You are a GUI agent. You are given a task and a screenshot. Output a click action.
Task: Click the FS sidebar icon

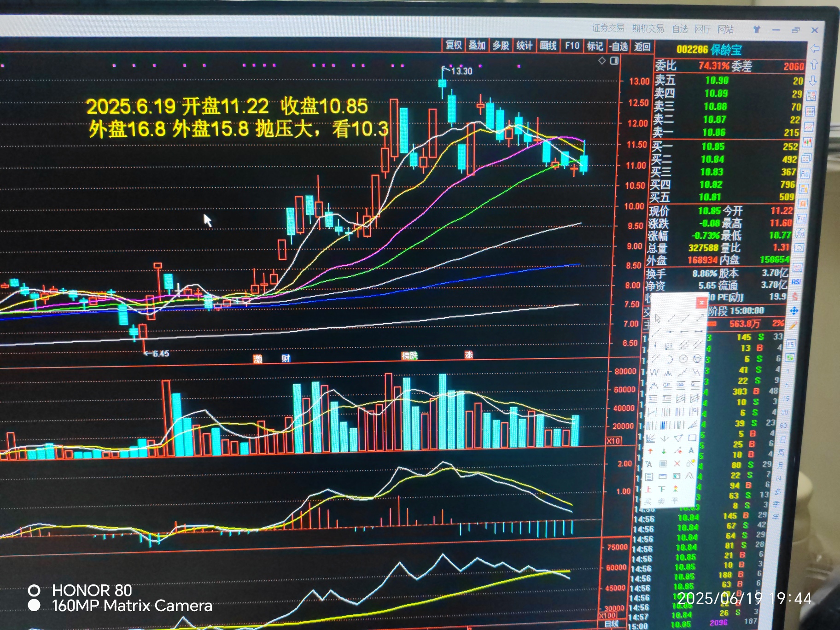pyautogui.click(x=791, y=344)
